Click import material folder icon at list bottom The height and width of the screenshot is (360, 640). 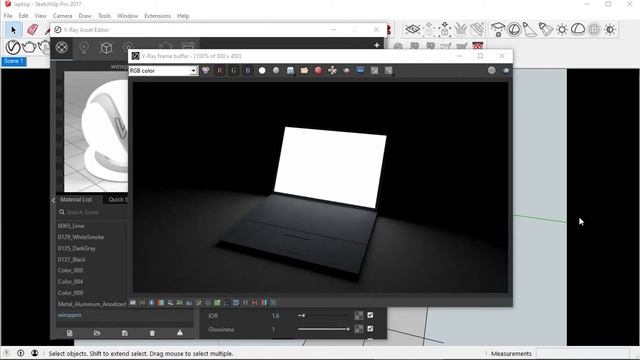click(97, 333)
